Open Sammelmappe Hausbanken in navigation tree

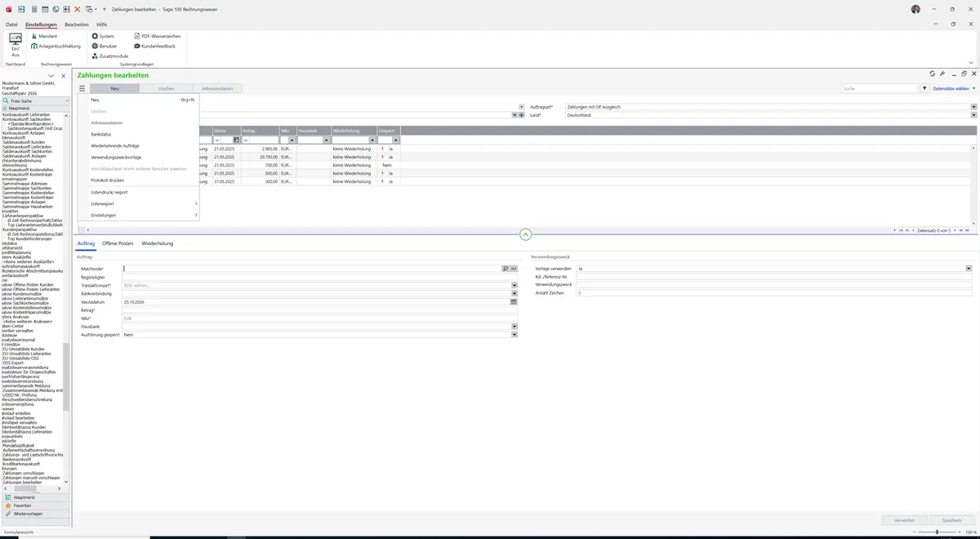(x=27, y=207)
